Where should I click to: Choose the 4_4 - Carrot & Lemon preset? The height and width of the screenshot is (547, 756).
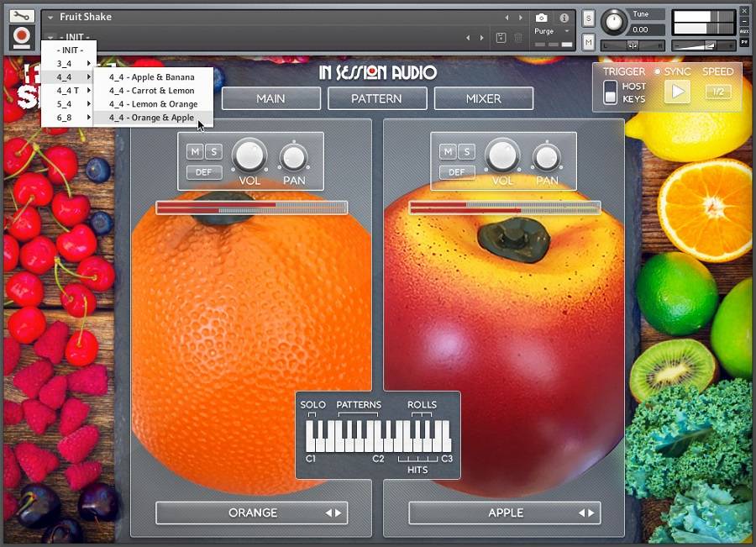151,91
